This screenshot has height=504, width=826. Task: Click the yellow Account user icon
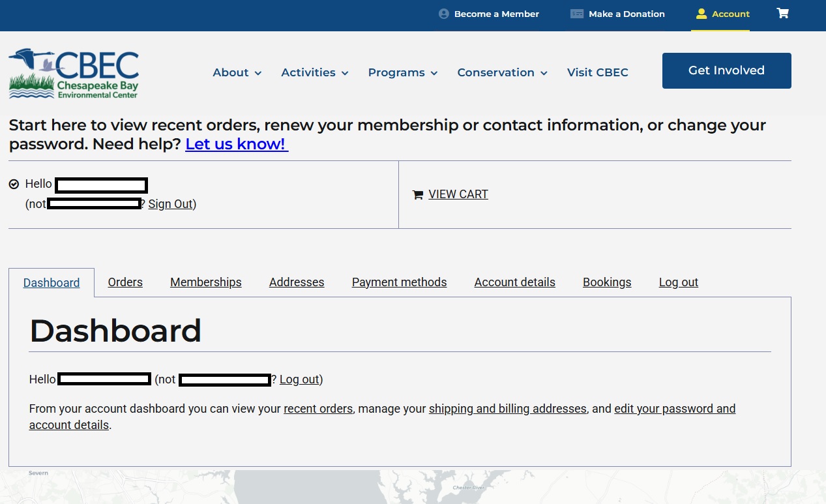[701, 14]
